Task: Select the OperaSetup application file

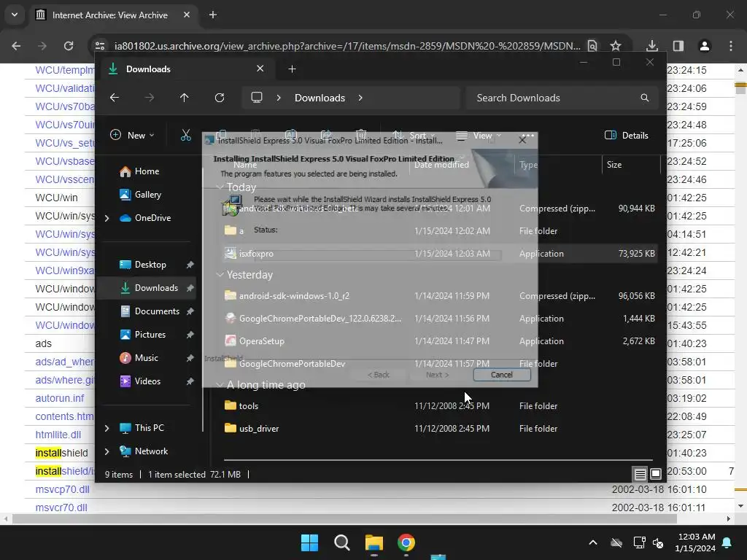Action: point(262,341)
